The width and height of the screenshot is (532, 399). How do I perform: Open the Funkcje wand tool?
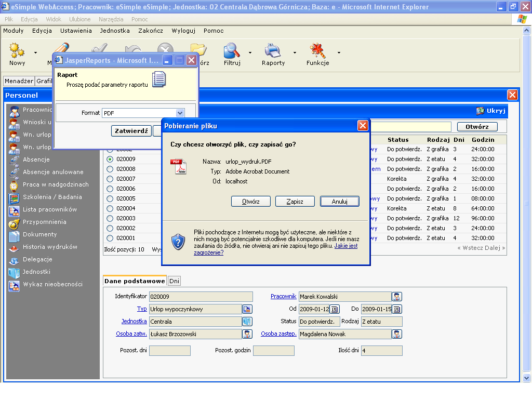(x=317, y=50)
